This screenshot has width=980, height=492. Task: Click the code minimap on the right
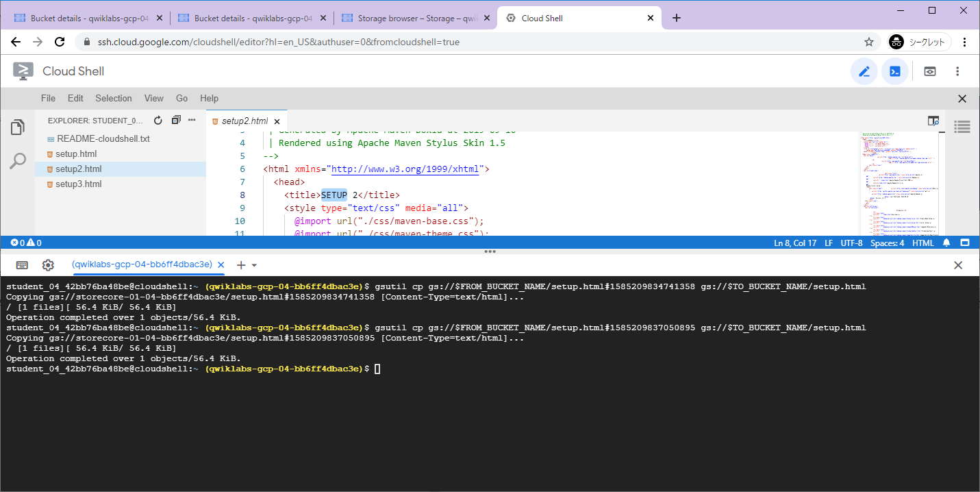click(899, 183)
